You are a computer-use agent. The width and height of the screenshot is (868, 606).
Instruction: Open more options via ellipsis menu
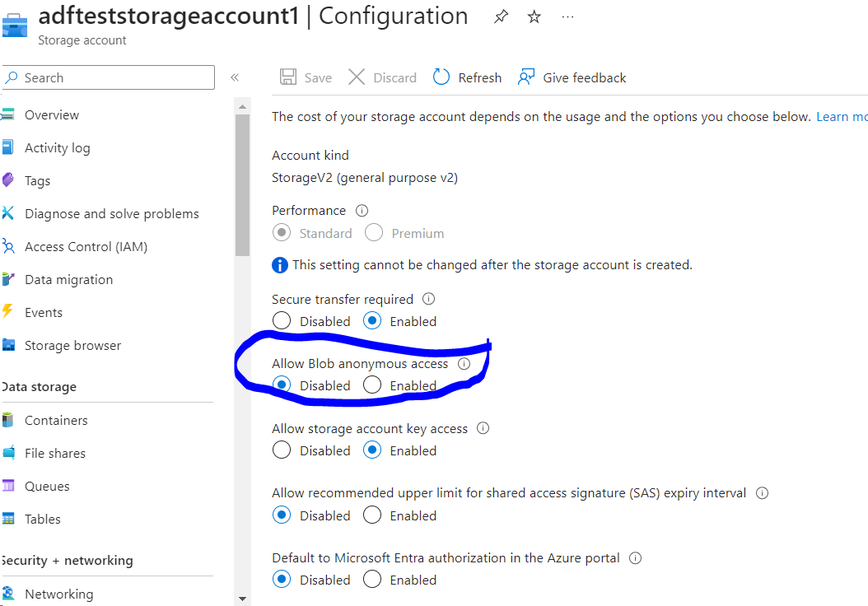[567, 16]
